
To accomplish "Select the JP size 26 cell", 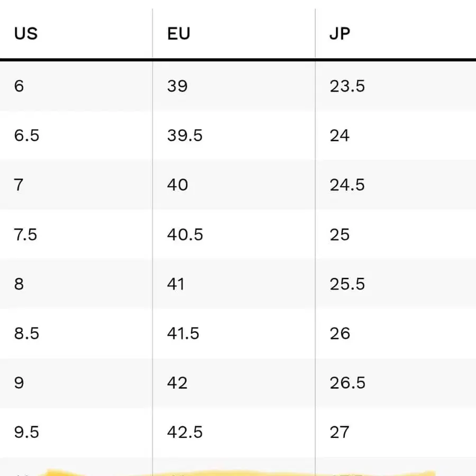I will coord(340,333).
